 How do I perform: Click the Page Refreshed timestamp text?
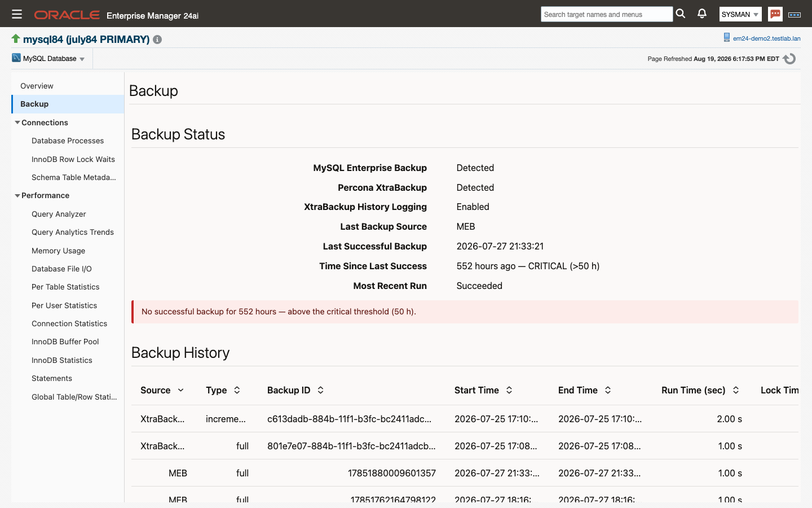713,59
